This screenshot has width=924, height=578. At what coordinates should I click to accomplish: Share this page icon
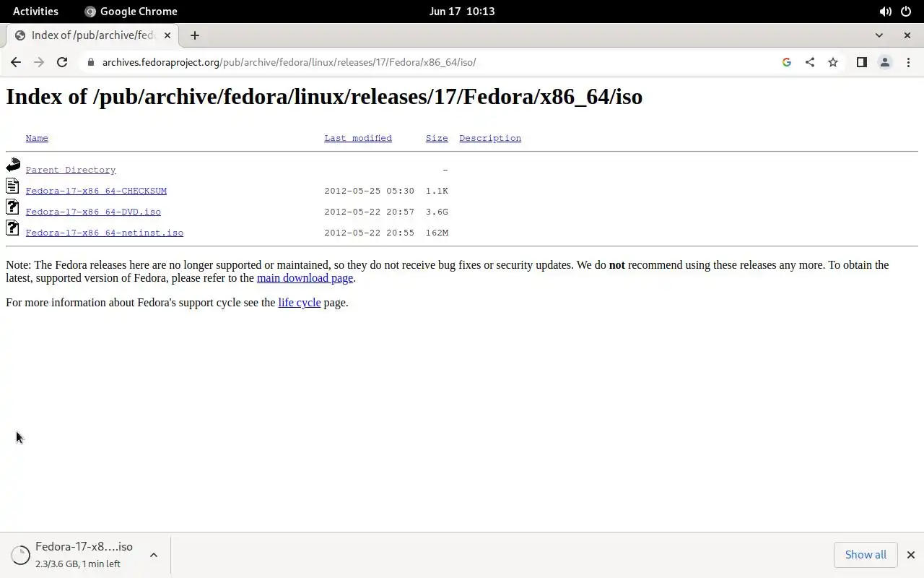tap(810, 62)
